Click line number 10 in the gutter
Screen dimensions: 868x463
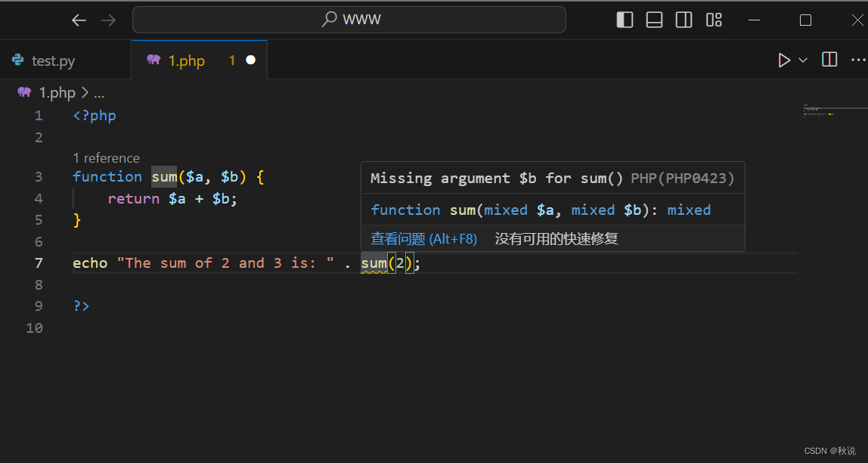34,328
